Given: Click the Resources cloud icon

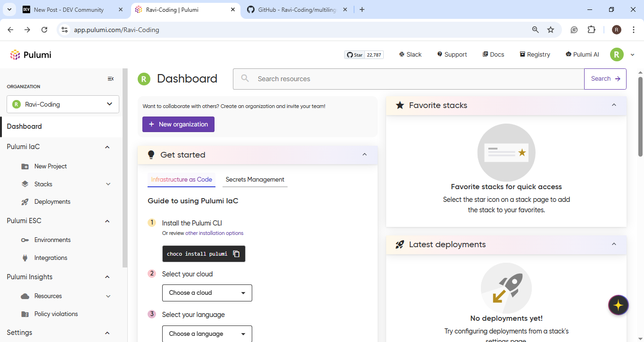Looking at the screenshot, I should (25, 296).
